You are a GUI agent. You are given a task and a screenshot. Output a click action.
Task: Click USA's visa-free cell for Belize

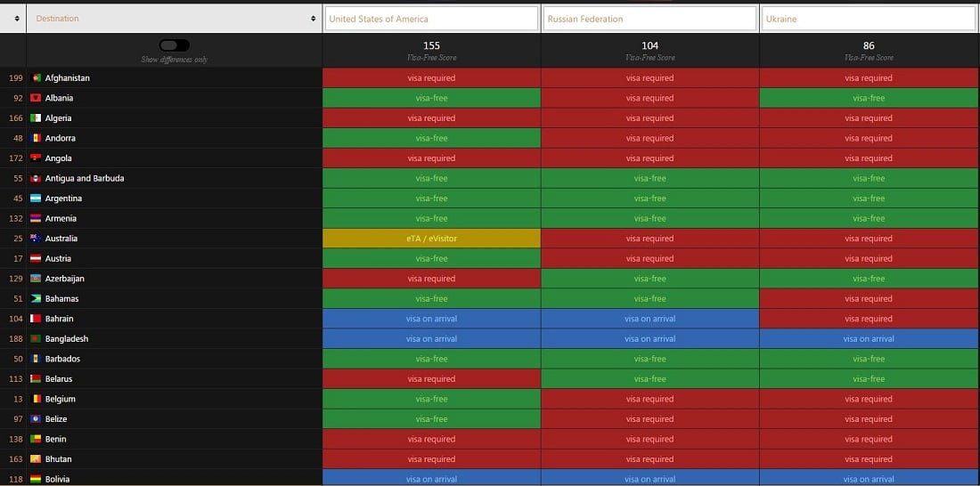coord(431,418)
